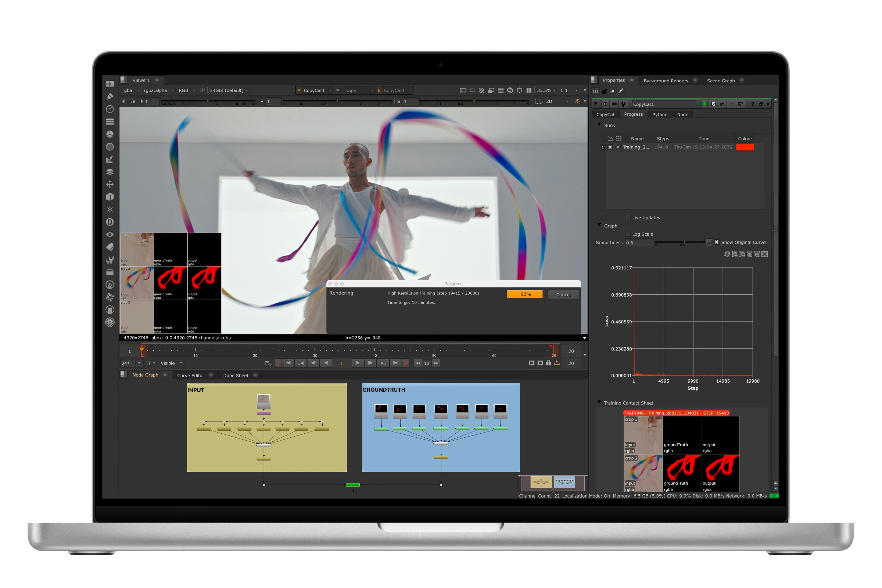Click the red Colour swatch for Training run
Viewport: 882px width, 588px height.
point(746,147)
